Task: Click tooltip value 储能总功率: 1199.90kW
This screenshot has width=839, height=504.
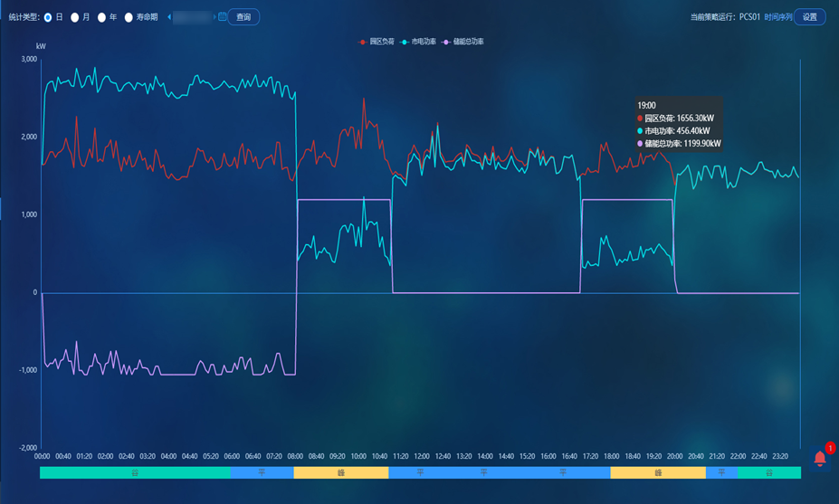Action: tap(679, 144)
